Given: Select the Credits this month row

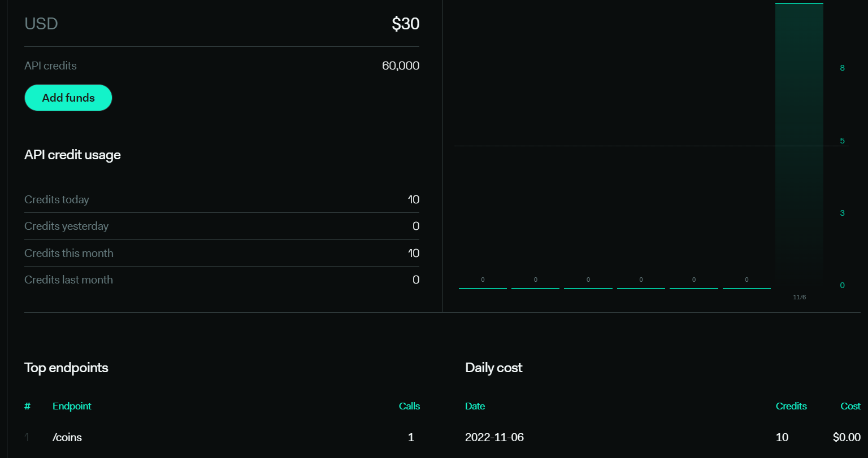Looking at the screenshot, I should coord(222,253).
